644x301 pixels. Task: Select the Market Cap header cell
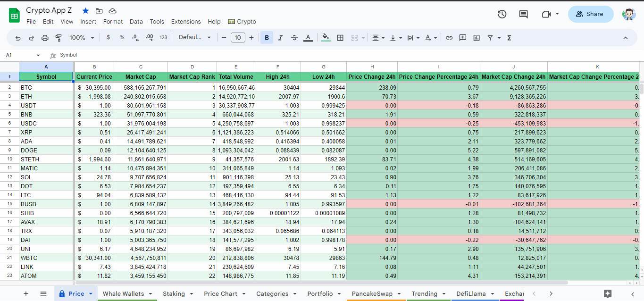tap(141, 76)
